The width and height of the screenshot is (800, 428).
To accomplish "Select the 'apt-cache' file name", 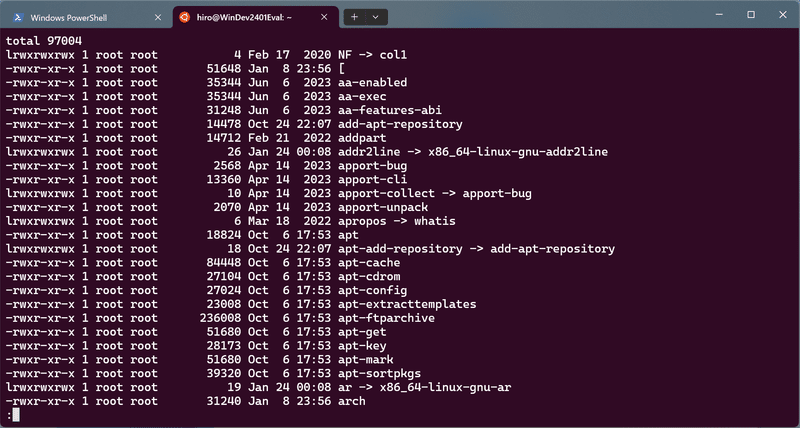I will [x=369, y=263].
